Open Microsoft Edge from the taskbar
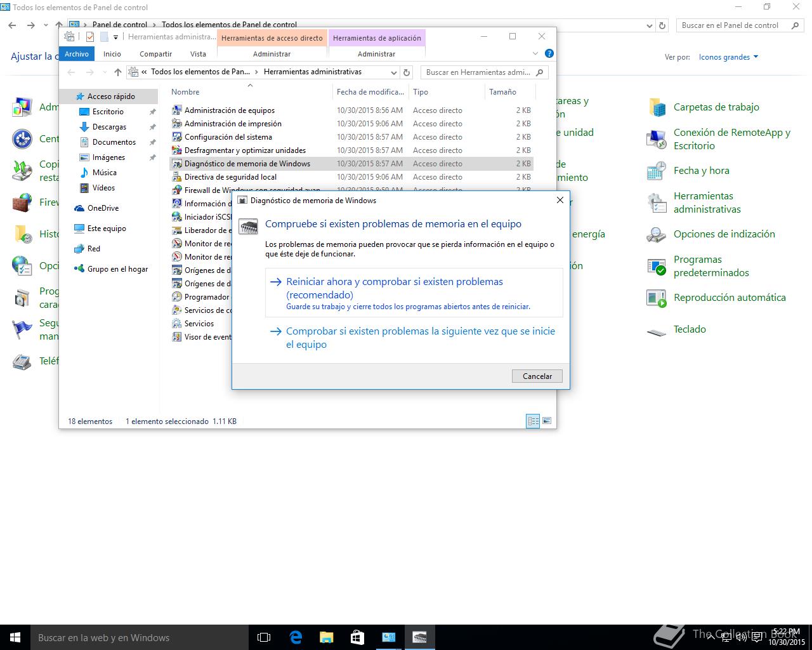This screenshot has width=812, height=650. tap(296, 637)
